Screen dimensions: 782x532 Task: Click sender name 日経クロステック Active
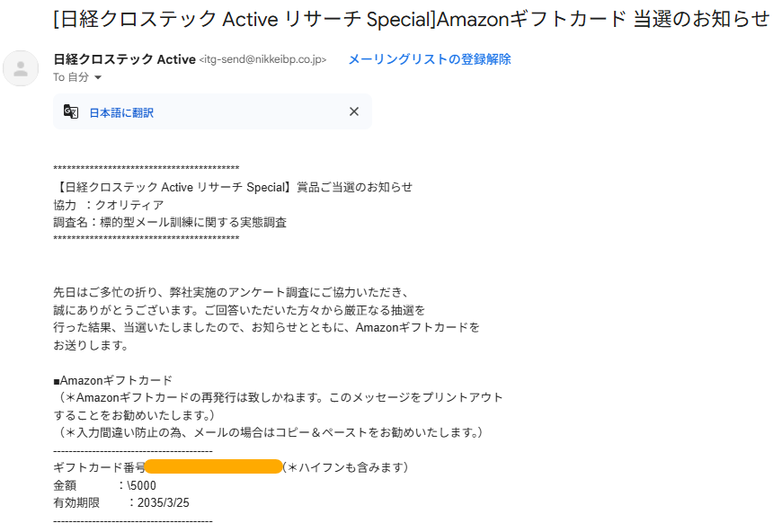point(124,59)
